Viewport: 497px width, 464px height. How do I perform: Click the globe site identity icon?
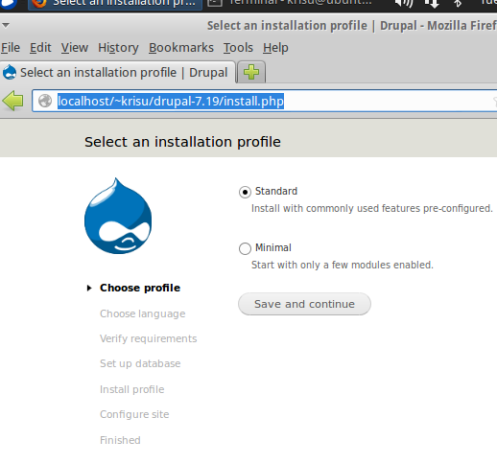coord(45,101)
